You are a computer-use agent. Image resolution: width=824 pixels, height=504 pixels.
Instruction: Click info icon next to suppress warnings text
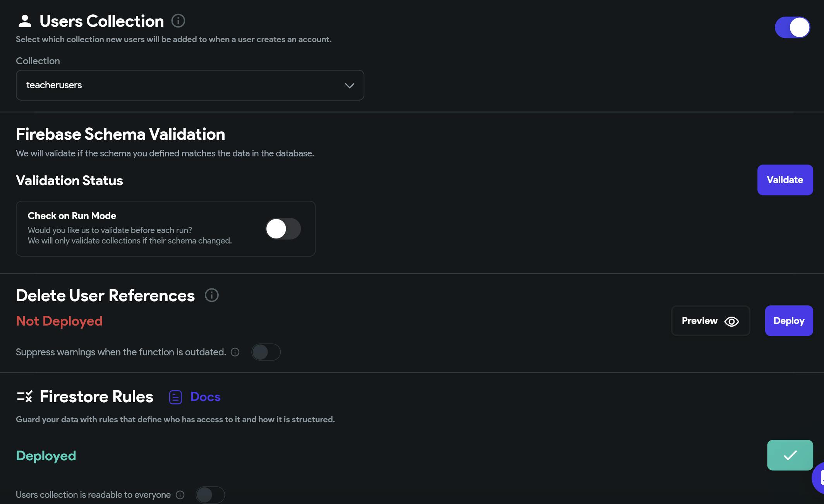pos(235,352)
